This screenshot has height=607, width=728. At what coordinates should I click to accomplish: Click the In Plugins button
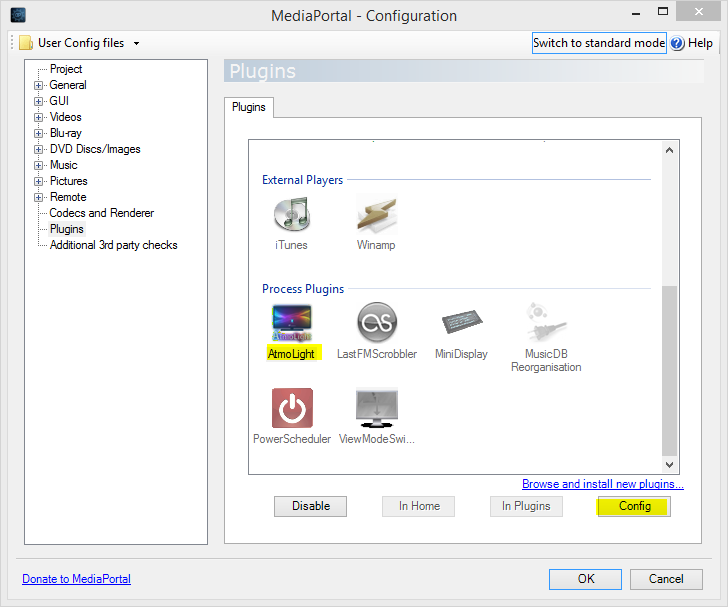point(526,506)
